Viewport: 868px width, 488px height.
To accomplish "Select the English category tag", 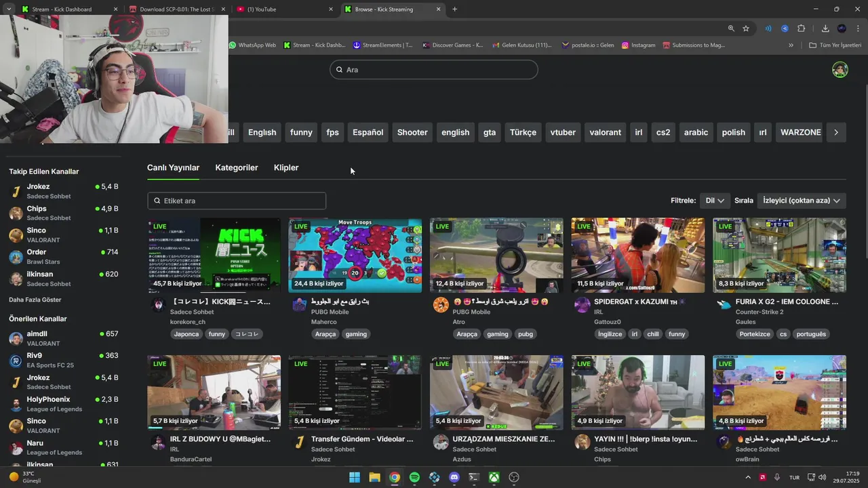I will (x=262, y=132).
